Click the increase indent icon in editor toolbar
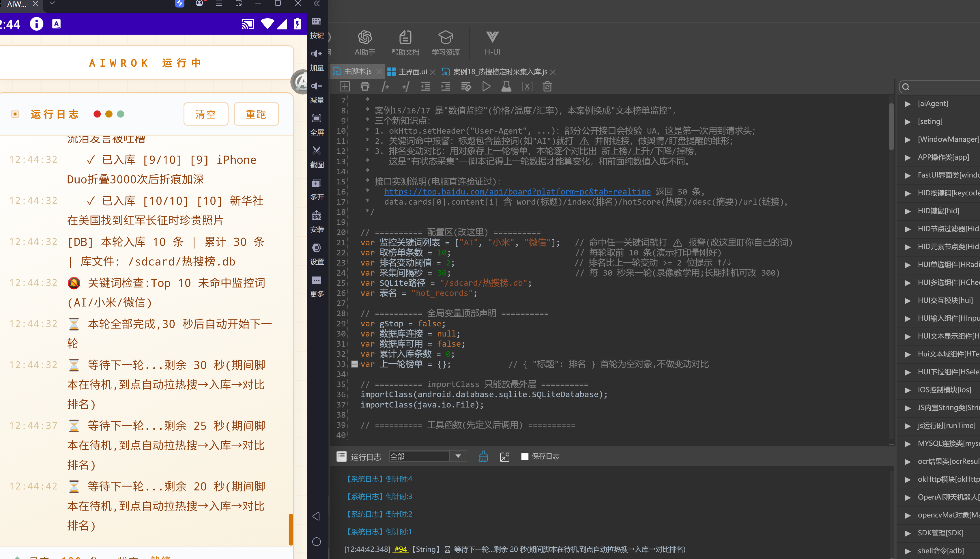This screenshot has height=559, width=980. point(446,86)
